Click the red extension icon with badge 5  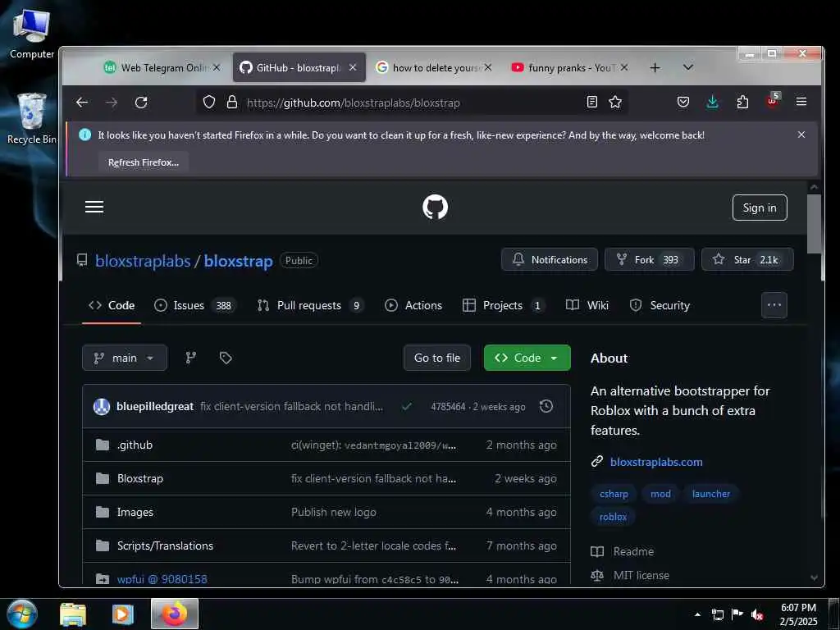pos(773,101)
